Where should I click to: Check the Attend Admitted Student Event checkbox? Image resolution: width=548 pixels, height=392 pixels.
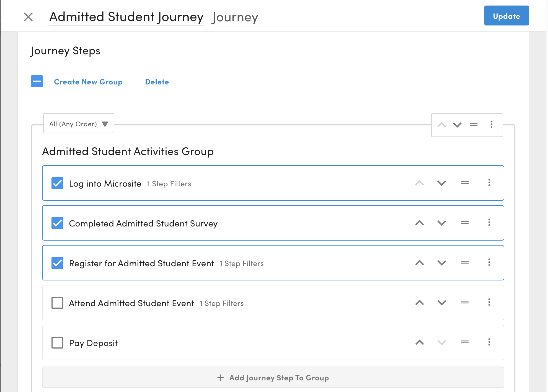pyautogui.click(x=57, y=303)
